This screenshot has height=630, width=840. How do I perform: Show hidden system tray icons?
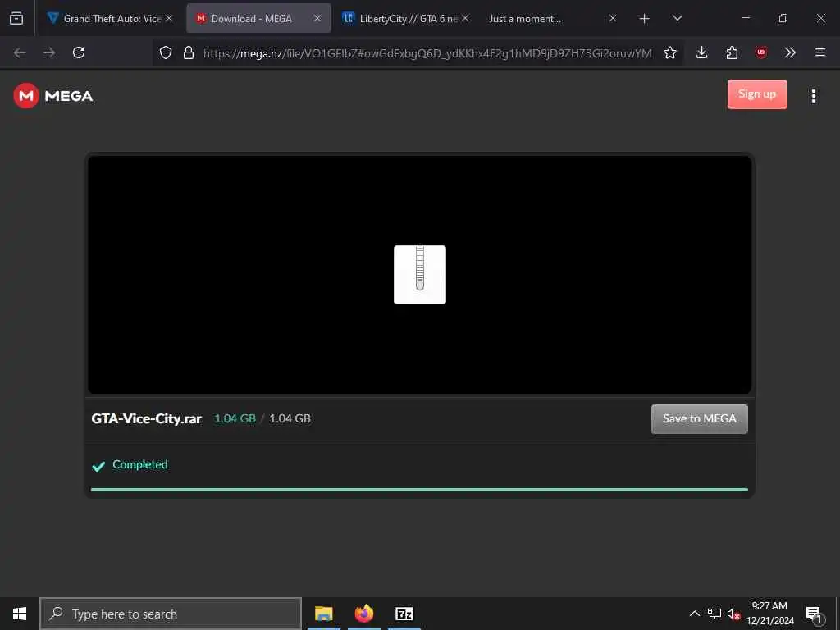694,614
